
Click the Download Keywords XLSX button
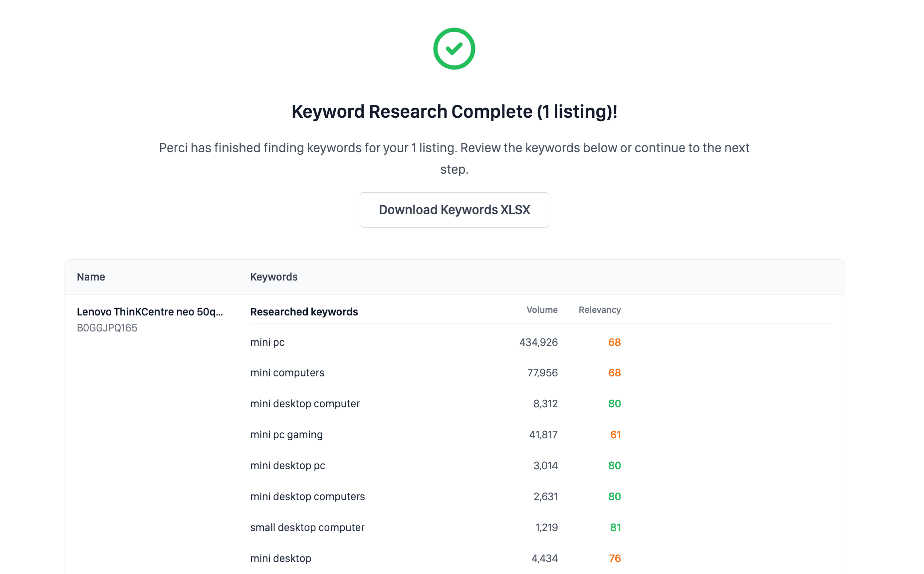click(x=454, y=210)
